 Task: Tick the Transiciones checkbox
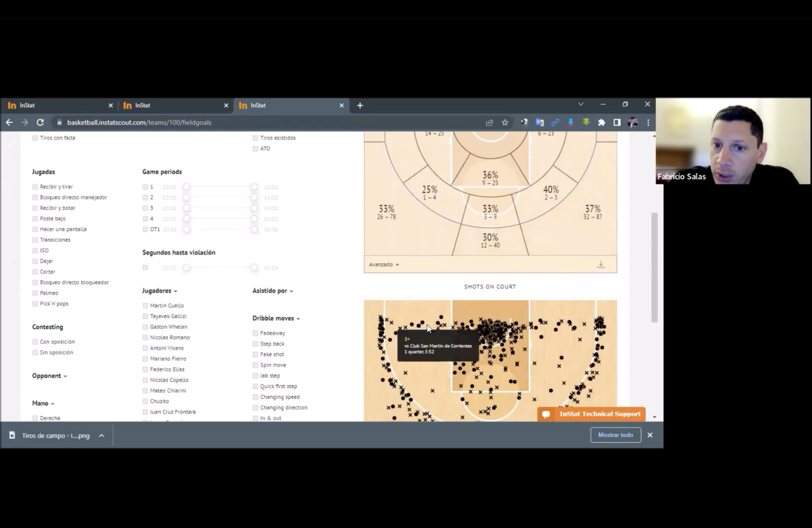[x=35, y=240]
